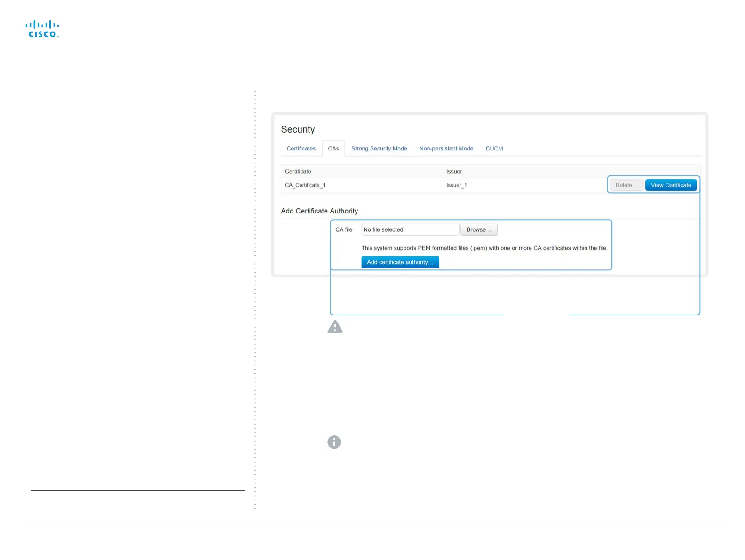Click the View Certificate button

point(671,185)
